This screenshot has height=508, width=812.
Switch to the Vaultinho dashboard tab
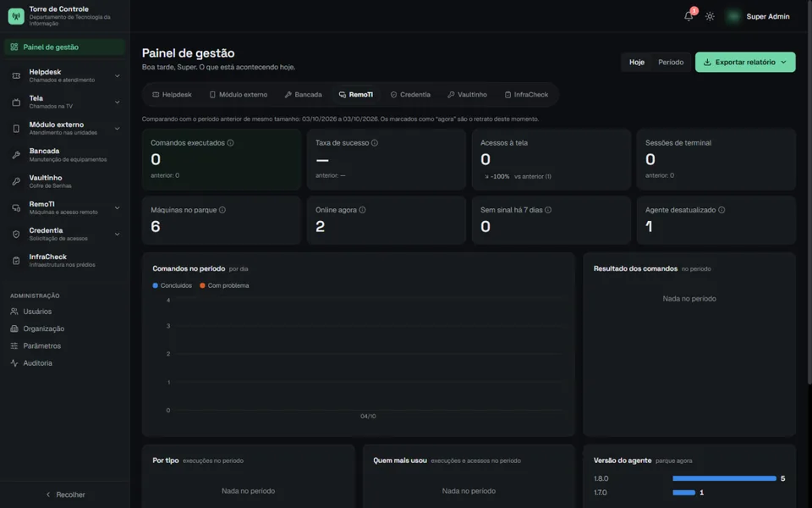(467, 95)
